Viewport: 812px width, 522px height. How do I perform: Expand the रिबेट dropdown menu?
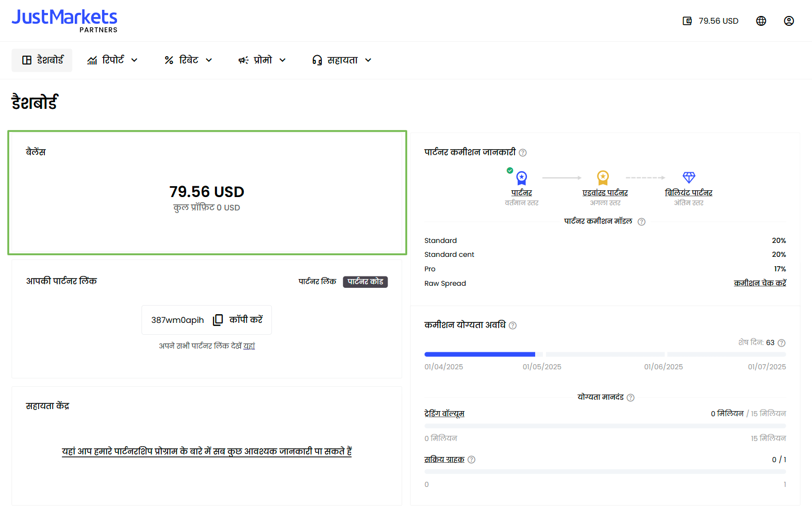[188, 60]
